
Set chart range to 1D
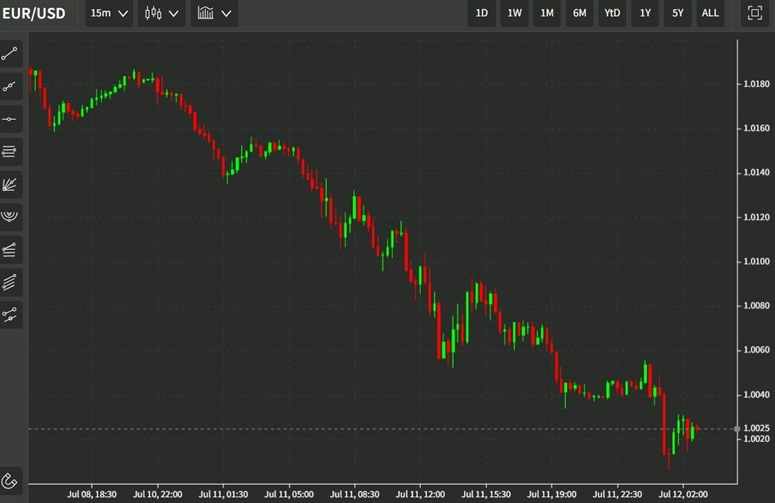pyautogui.click(x=481, y=13)
